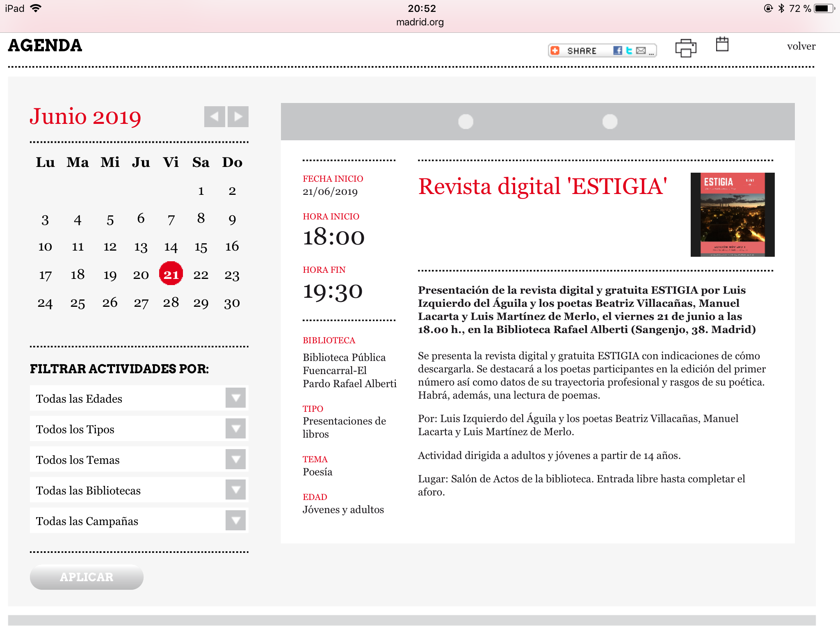The image size is (840, 630).
Task: Share page on Facebook icon
Action: [x=617, y=50]
